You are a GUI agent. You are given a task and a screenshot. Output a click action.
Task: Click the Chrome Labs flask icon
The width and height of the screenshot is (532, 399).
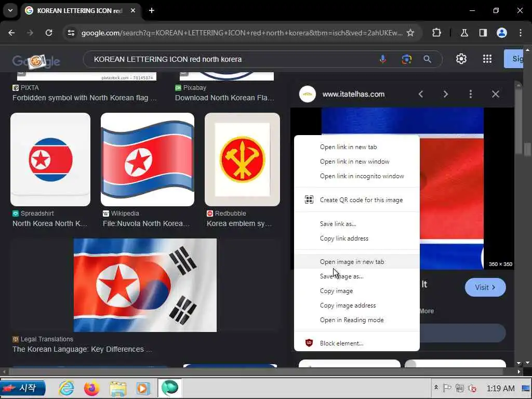pyautogui.click(x=464, y=33)
